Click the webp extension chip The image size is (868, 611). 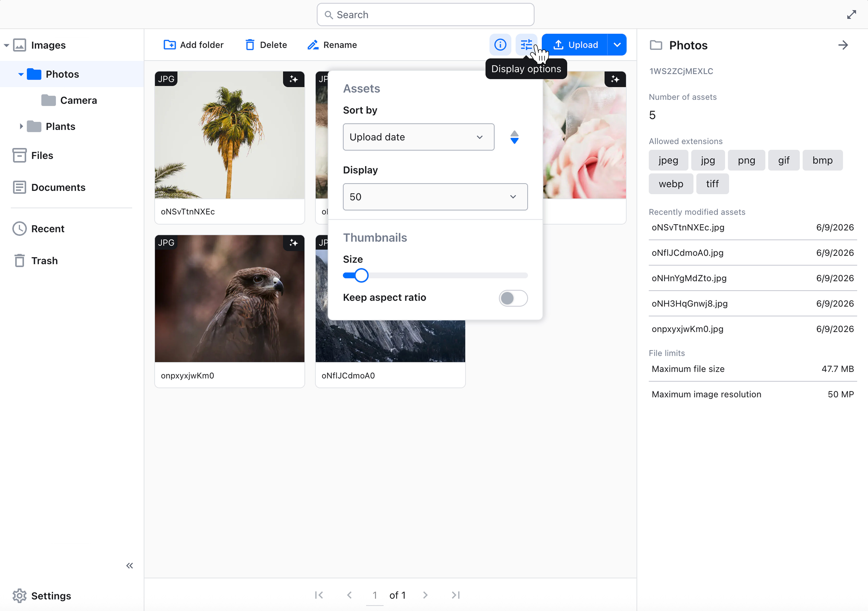click(671, 184)
